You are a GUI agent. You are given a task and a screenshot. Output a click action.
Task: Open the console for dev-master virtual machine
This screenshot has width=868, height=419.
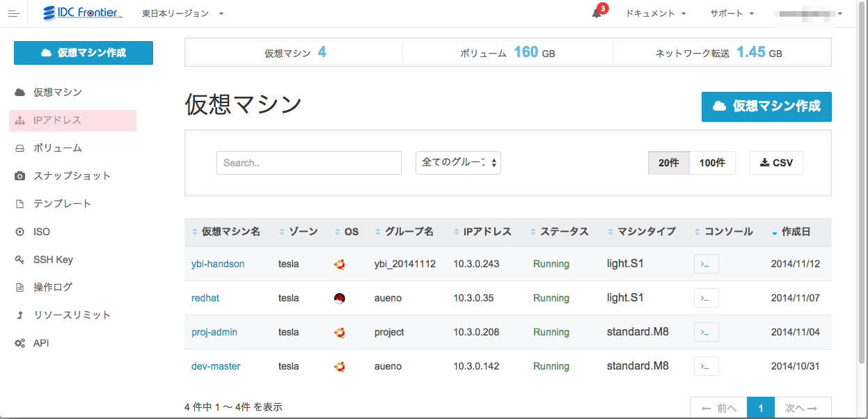tap(706, 366)
